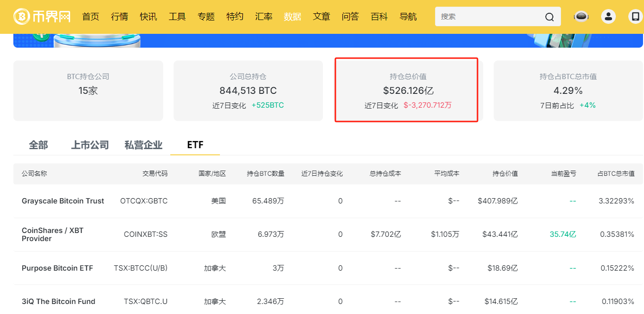Switch to the 上市公司 tab

pos(89,145)
